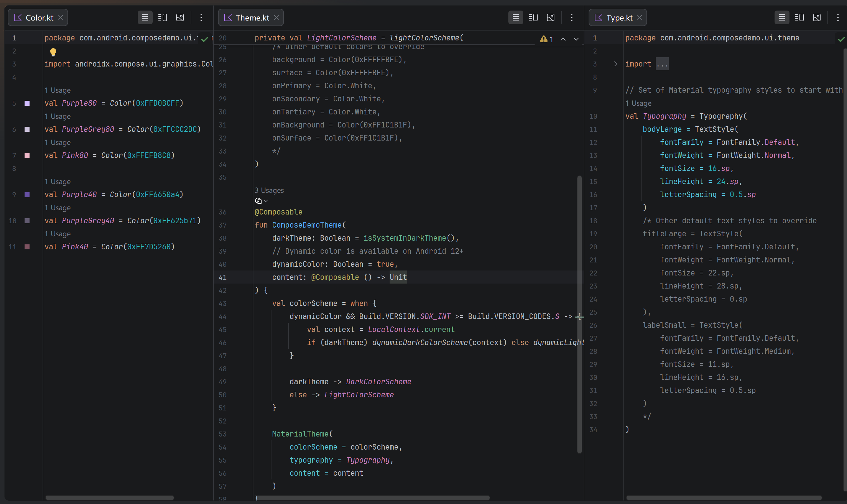Click the green checkmark in Color.kt editor
The height and width of the screenshot is (504, 847).
click(x=205, y=39)
